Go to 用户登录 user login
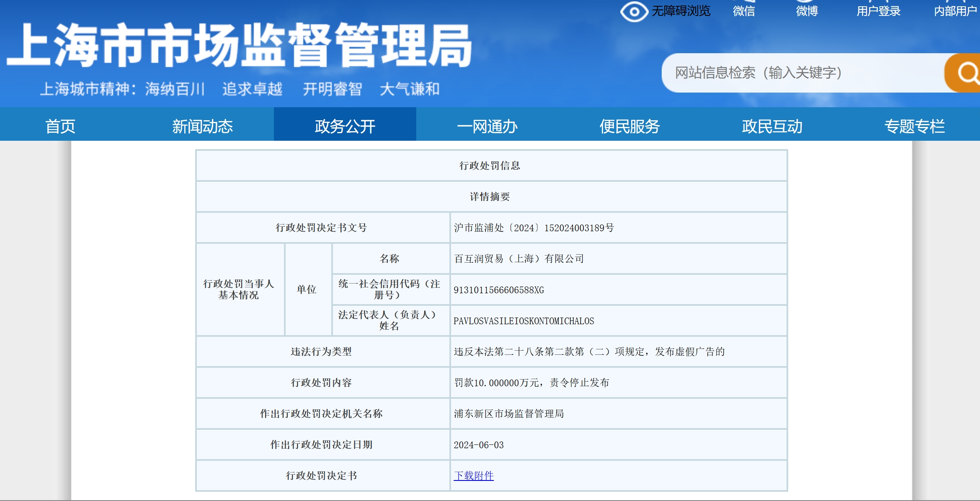 878,11
